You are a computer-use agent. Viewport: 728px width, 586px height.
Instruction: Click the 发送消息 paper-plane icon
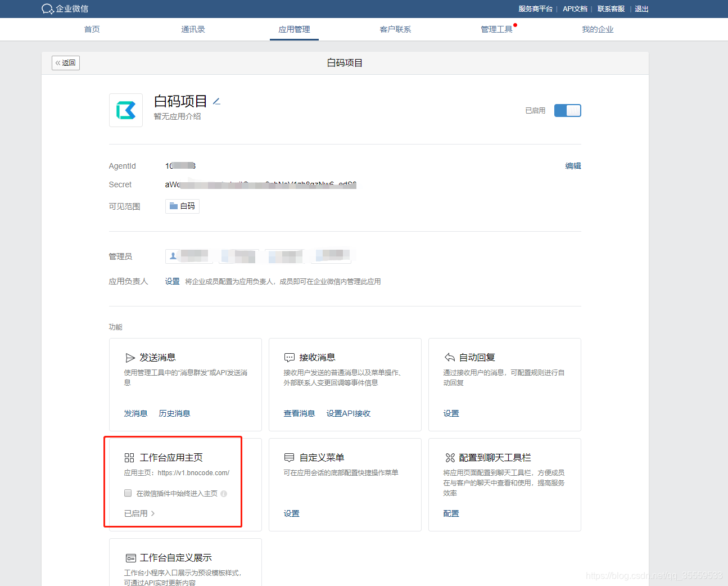click(x=130, y=358)
